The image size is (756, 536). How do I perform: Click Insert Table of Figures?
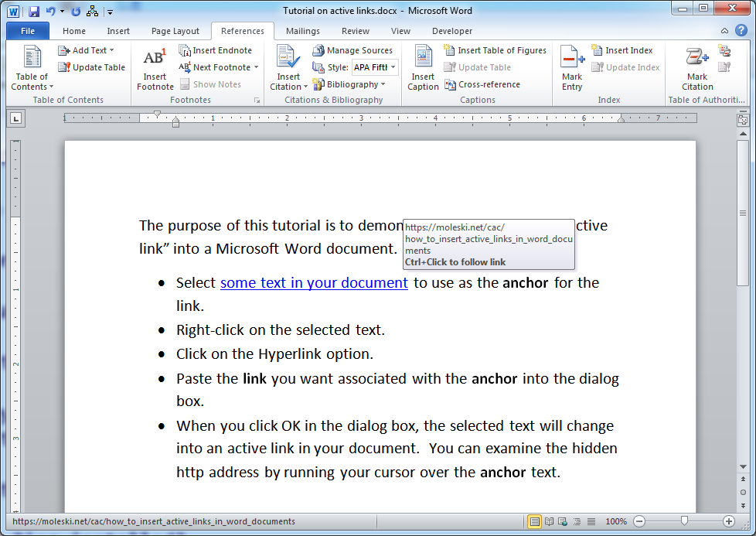click(x=495, y=50)
